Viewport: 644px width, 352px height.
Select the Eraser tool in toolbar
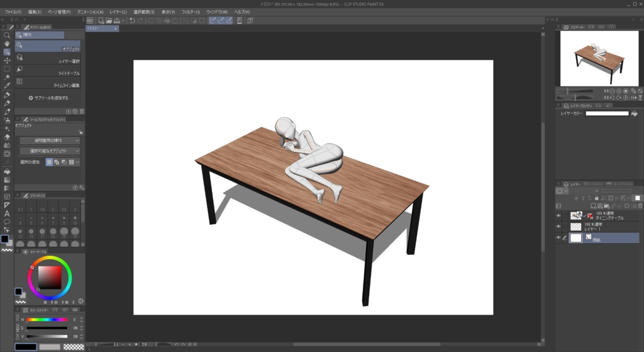click(x=7, y=136)
